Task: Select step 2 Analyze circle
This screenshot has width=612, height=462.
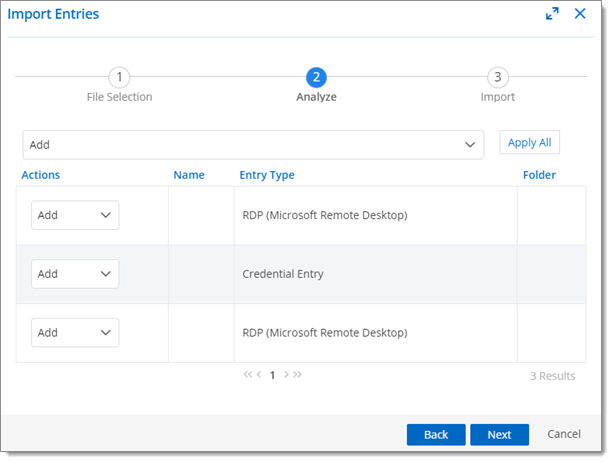Action: (316, 77)
